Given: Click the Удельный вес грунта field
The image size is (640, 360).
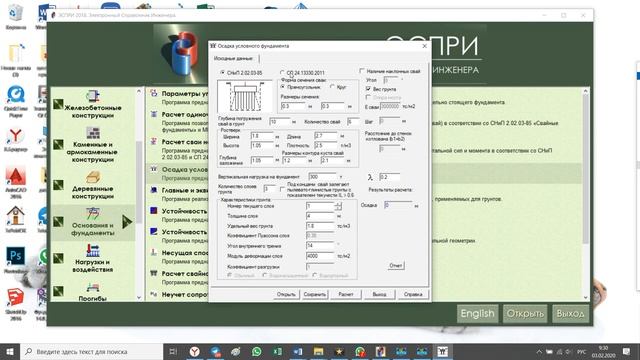Looking at the screenshot, I should point(320,226).
